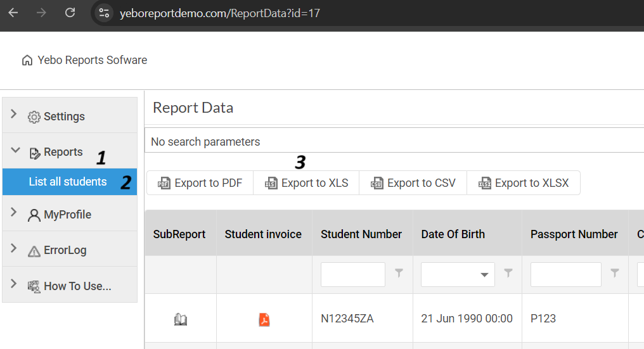The image size is (644, 349).
Task: Export the report to CSV
Action: click(x=413, y=182)
